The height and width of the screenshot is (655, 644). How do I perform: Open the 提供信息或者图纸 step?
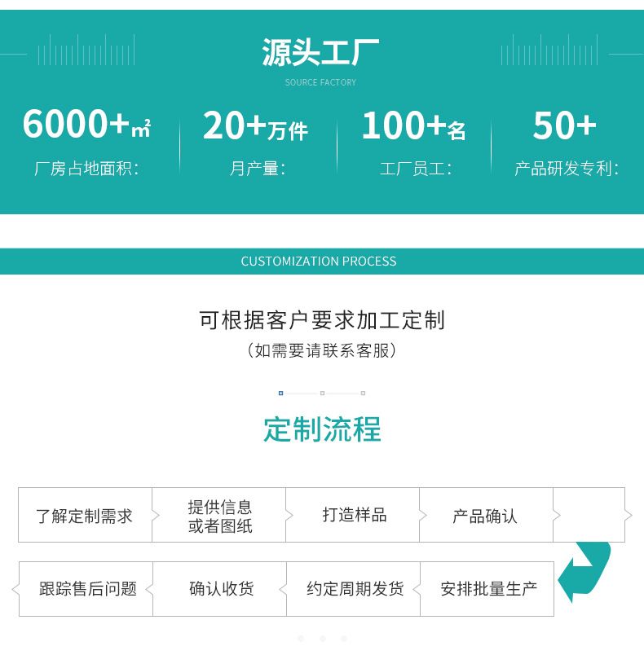tap(219, 516)
